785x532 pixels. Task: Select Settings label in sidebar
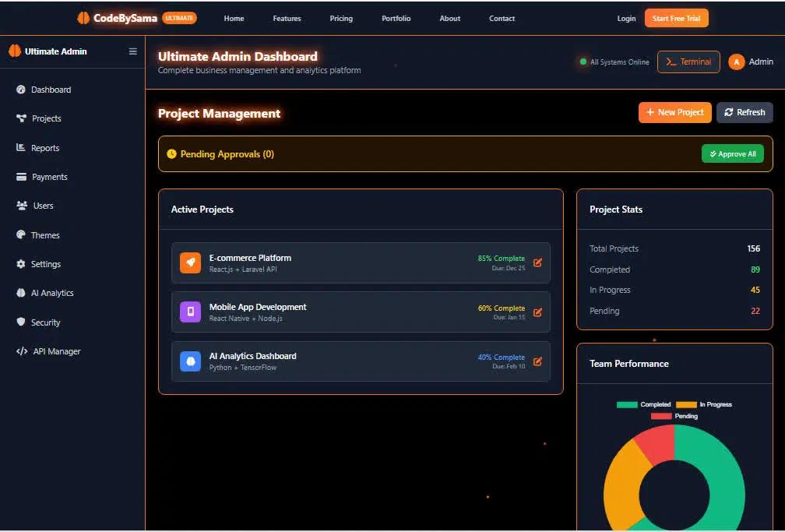click(x=45, y=264)
